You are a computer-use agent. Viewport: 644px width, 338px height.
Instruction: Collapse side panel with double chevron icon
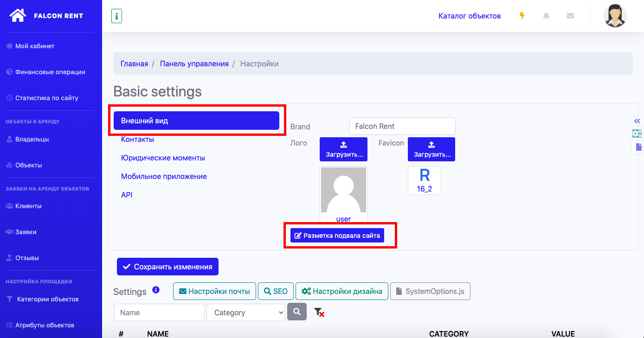point(637,121)
